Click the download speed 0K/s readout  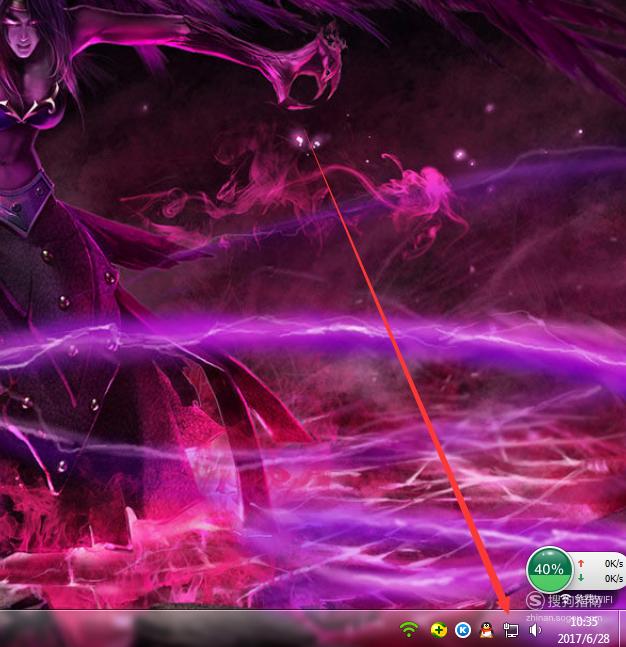click(x=614, y=579)
